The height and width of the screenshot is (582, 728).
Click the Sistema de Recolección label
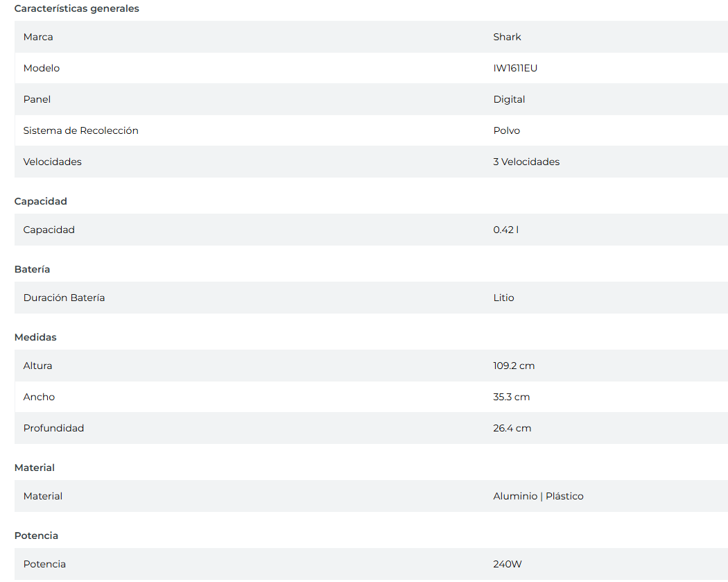80,130
